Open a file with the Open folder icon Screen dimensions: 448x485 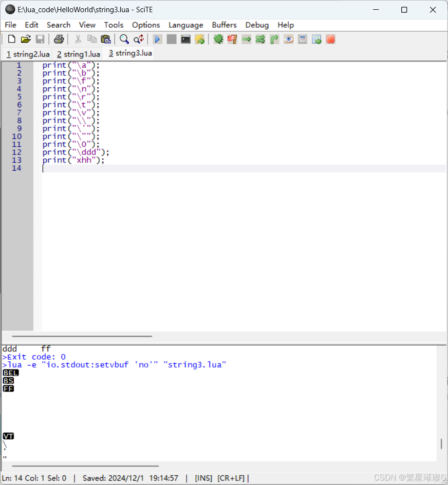[x=26, y=39]
